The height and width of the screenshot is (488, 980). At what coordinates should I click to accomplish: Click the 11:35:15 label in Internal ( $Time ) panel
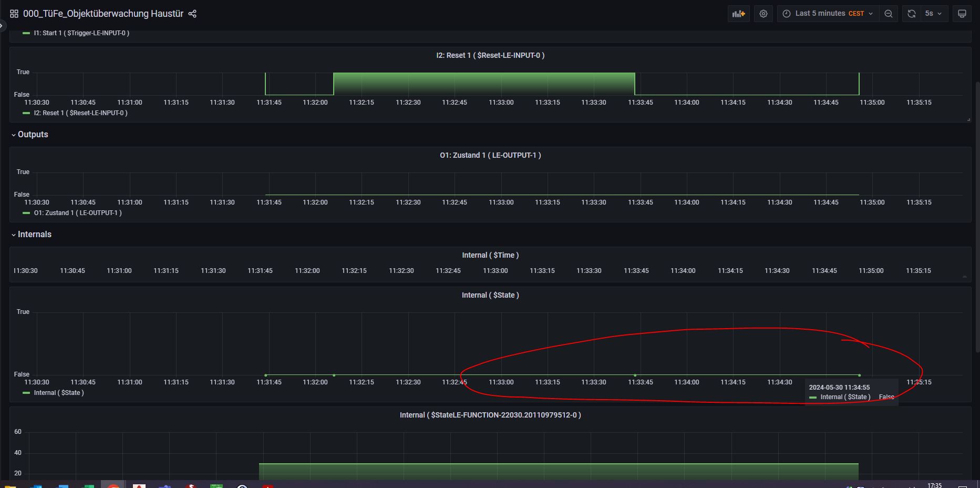[x=918, y=271]
